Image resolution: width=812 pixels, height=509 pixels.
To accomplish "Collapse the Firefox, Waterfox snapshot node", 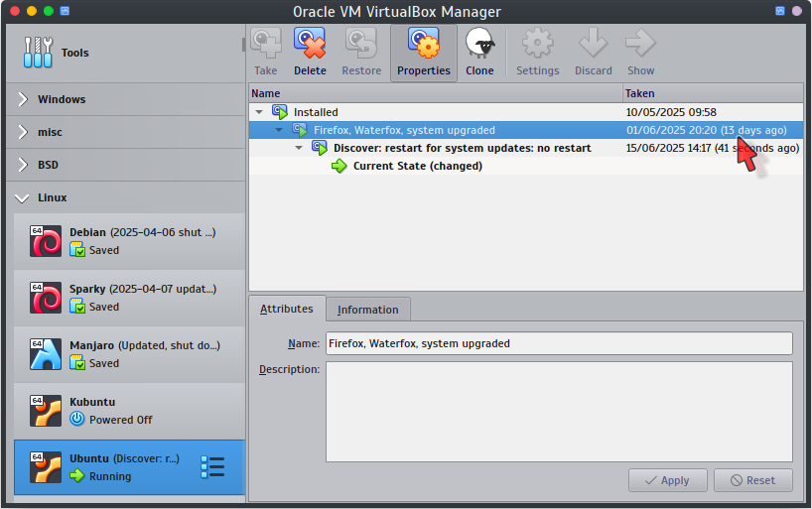I will [x=279, y=130].
